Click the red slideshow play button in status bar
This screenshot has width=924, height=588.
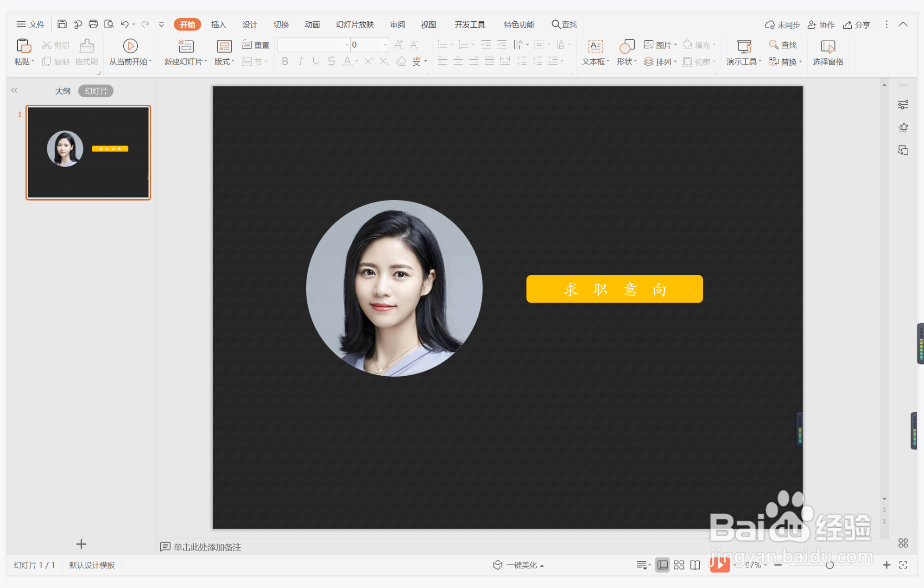click(x=720, y=564)
